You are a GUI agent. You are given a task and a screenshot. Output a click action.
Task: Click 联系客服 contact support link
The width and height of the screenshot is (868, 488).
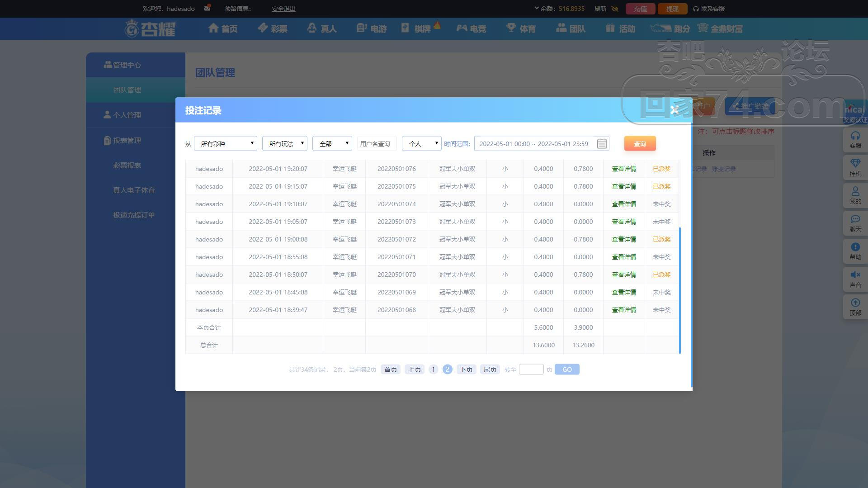(x=709, y=9)
